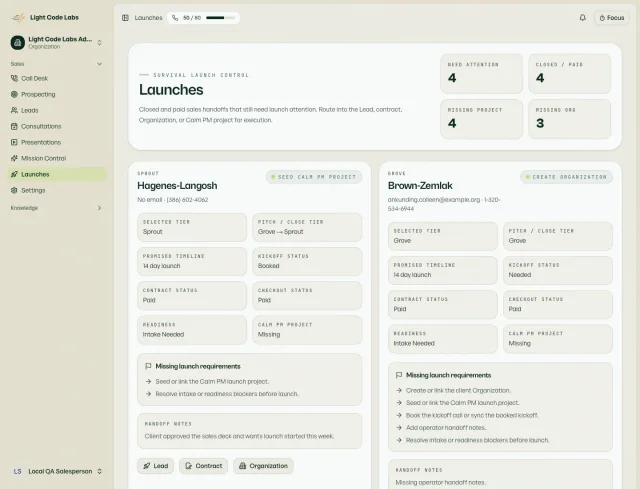
Task: Click 'Book the kickoff call or sync' requirement
Action: 472,416
